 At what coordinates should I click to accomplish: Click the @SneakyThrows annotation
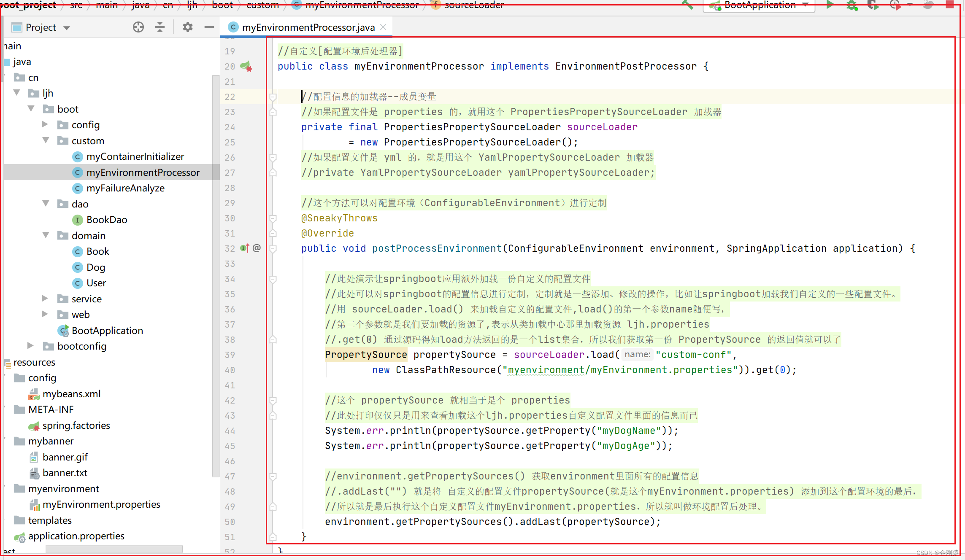click(x=339, y=218)
